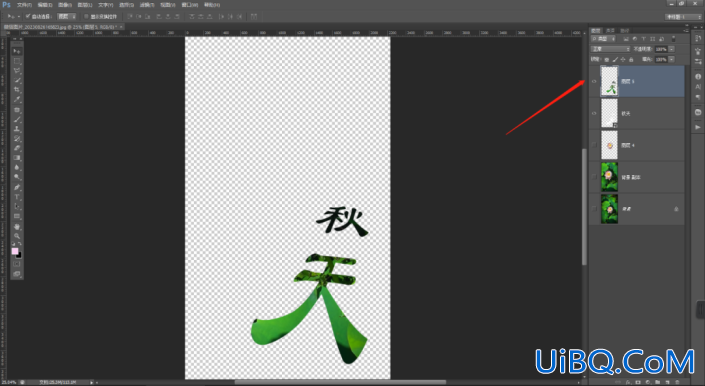Swap foreground and background colors

point(20,244)
